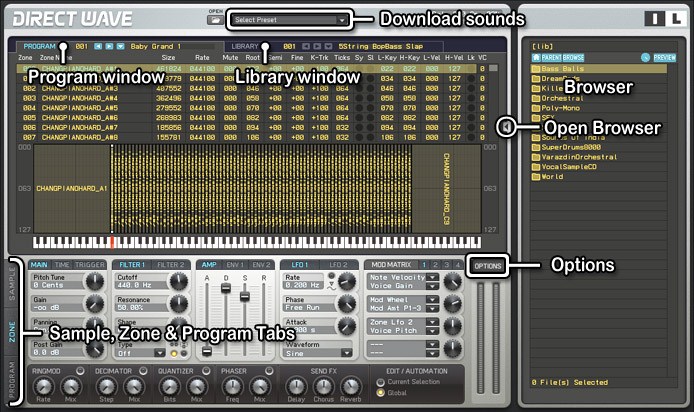
Task: Select Current Selection radio option
Action: (380, 381)
